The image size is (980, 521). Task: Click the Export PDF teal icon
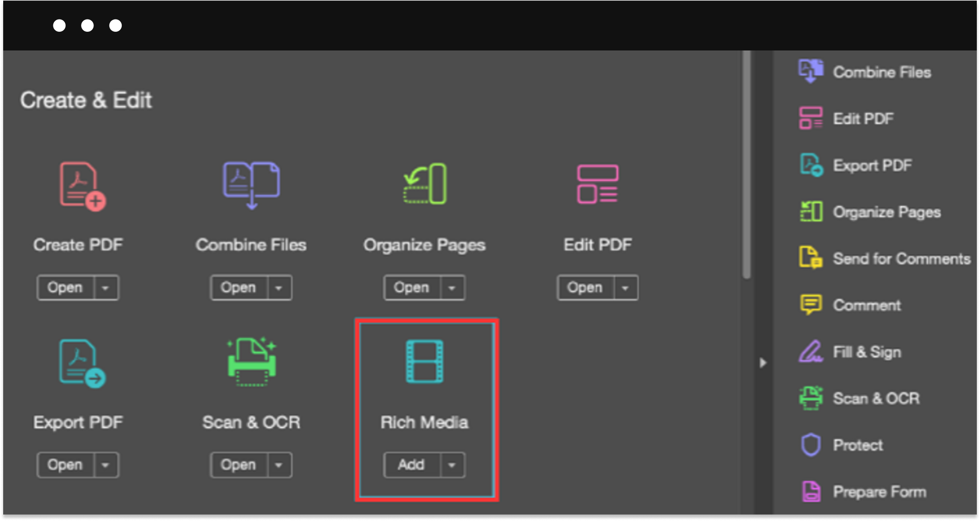tap(82, 363)
